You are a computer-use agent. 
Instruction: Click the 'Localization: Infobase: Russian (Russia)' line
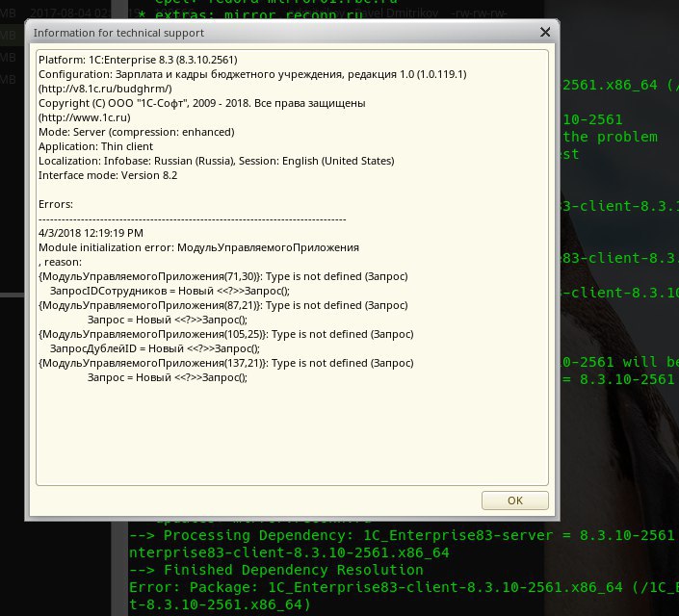pyautogui.click(x=216, y=161)
